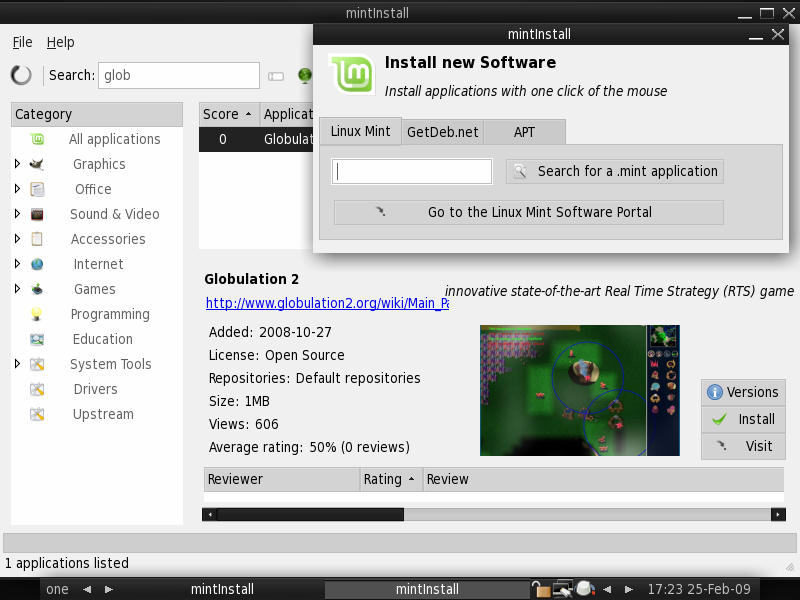
Task: Expand the Internet category
Action: [17, 264]
